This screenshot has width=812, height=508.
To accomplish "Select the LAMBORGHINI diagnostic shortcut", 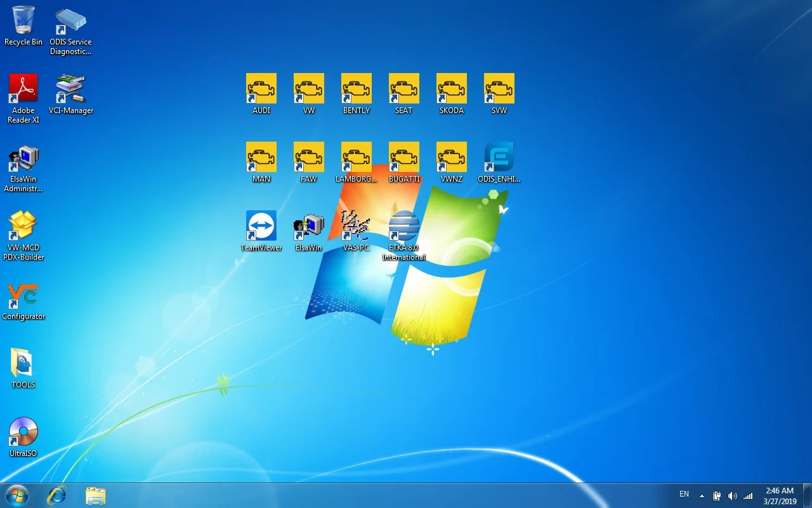I will pos(357,163).
